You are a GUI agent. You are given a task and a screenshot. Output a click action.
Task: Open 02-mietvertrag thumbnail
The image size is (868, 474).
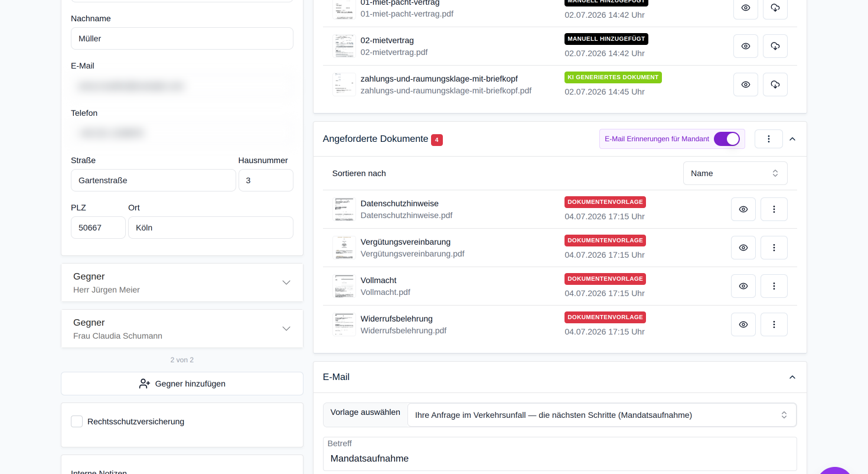(344, 46)
